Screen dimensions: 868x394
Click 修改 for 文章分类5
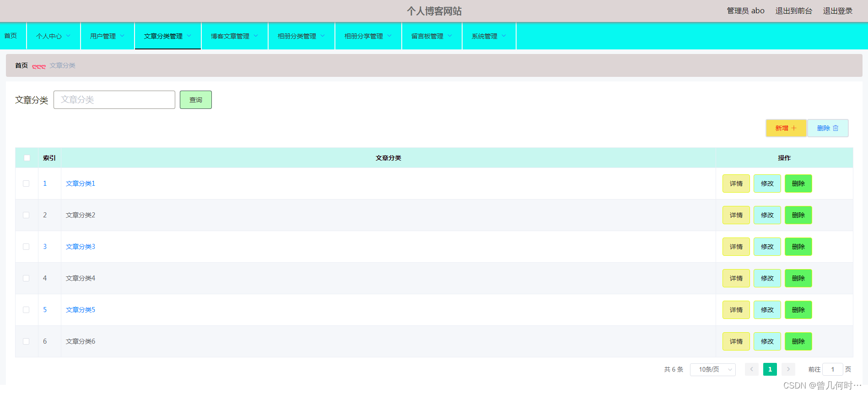[767, 310]
